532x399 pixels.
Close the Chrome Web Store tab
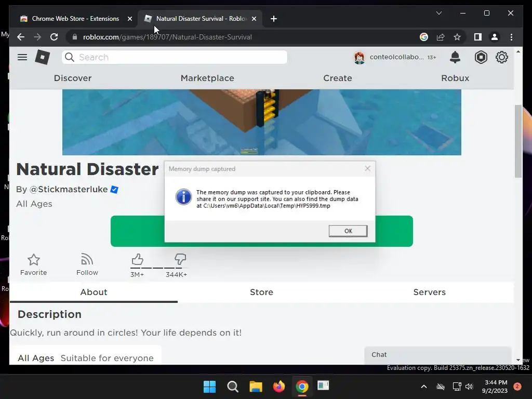[x=129, y=19]
